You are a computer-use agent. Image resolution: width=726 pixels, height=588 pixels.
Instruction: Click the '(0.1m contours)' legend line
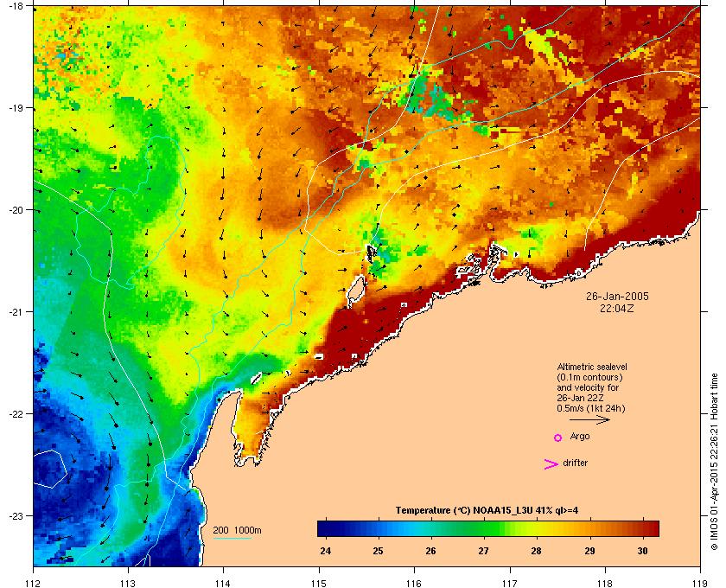(x=589, y=377)
